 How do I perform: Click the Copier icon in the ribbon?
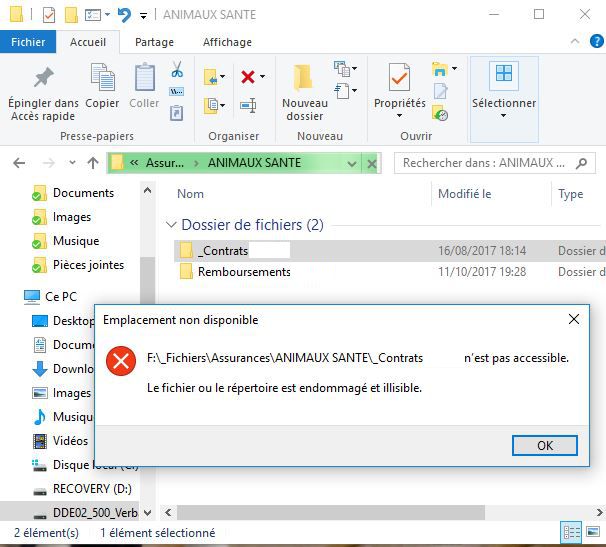point(102,77)
